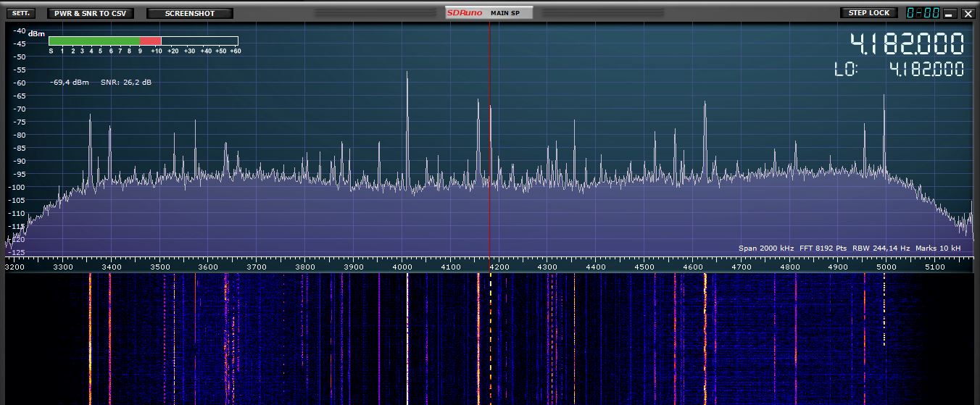
Task: Click the Marks 10 kHz label
Action: 938,249
